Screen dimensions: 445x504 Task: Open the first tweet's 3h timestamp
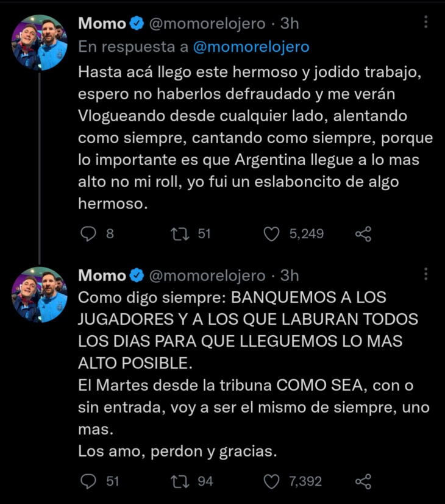(290, 24)
